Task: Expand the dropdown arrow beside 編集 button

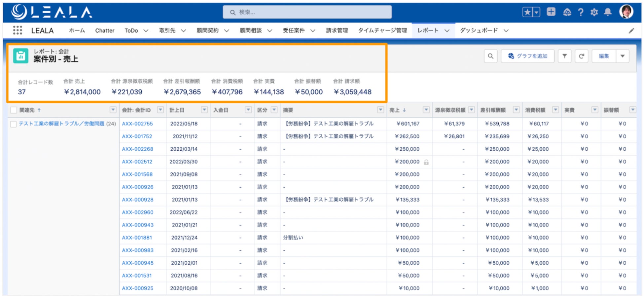Action: click(623, 56)
